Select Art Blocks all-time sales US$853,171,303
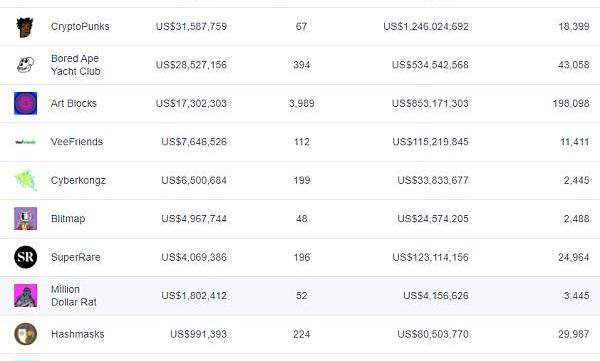 (x=430, y=103)
